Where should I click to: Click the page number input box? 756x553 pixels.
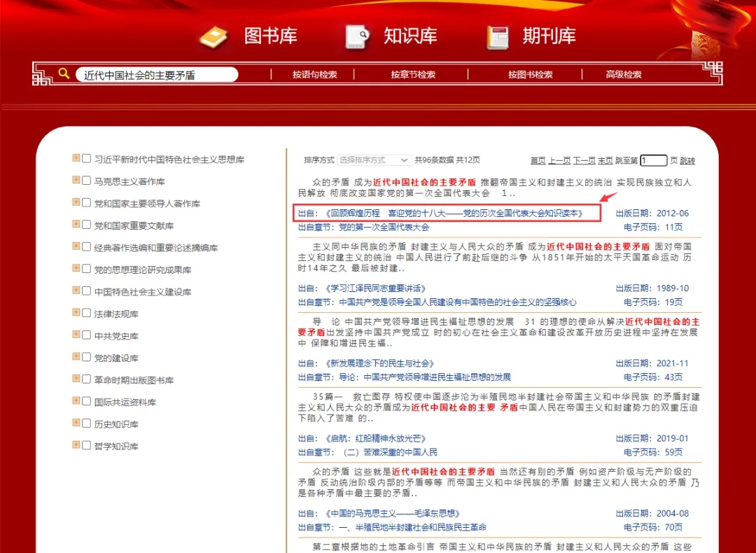pyautogui.click(x=653, y=160)
